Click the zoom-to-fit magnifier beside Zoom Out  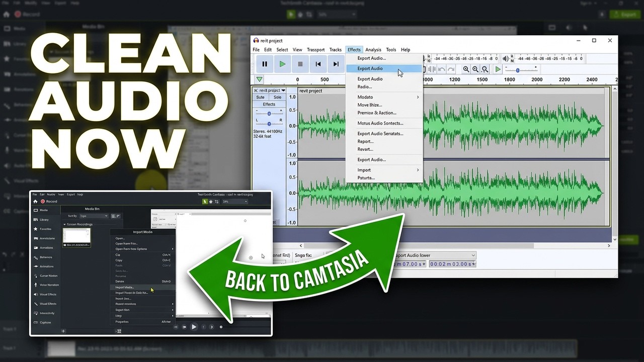click(x=485, y=69)
